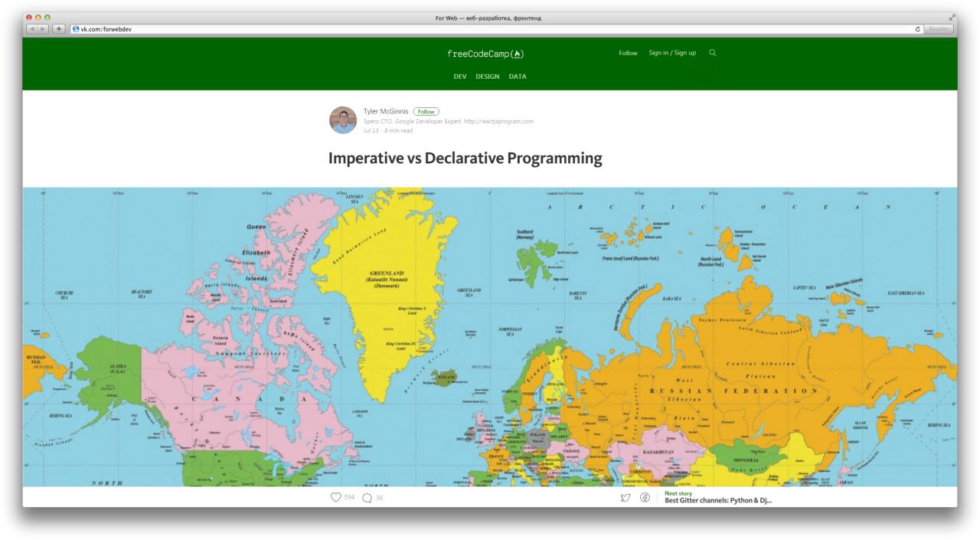Image resolution: width=980 pixels, height=540 pixels.
Task: Click the fullscreen arrows in the title bar
Action: [952, 17]
